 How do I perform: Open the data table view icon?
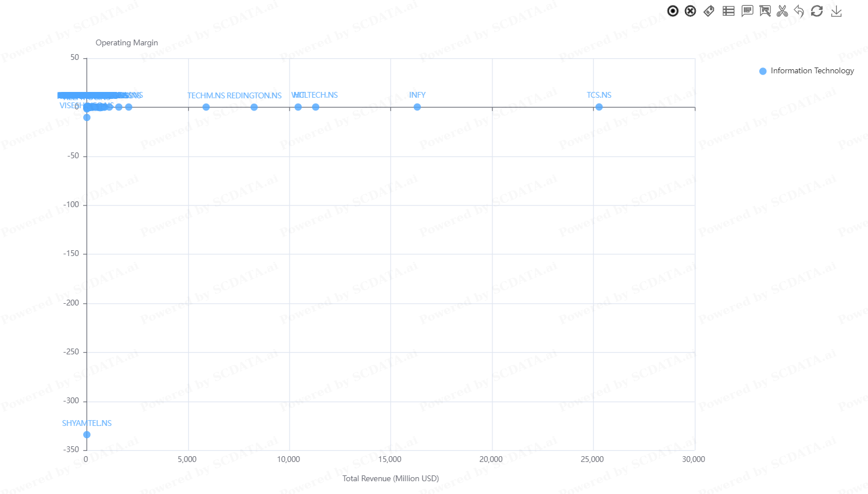728,11
